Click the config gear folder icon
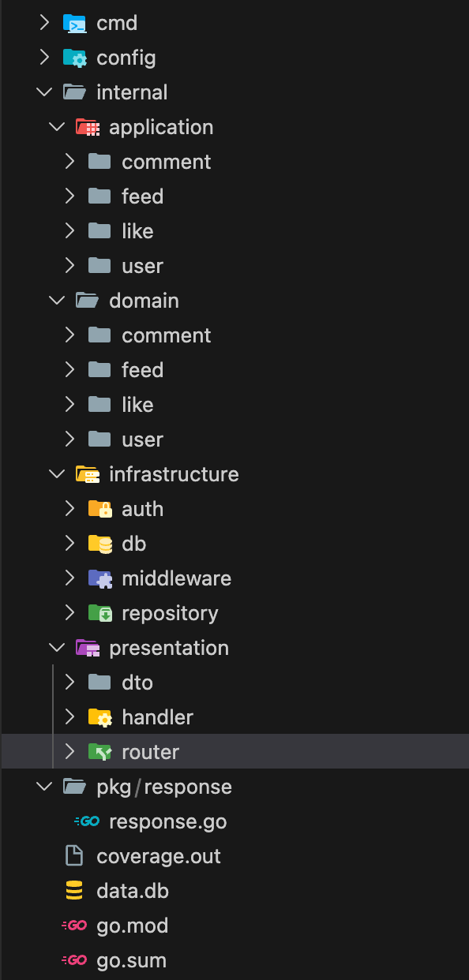The image size is (469, 980). pos(76,58)
